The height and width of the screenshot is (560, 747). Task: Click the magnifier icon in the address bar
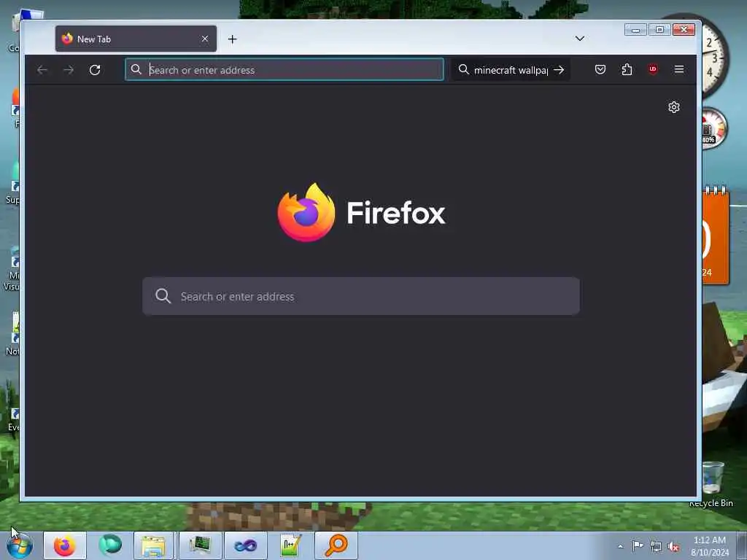coord(136,69)
